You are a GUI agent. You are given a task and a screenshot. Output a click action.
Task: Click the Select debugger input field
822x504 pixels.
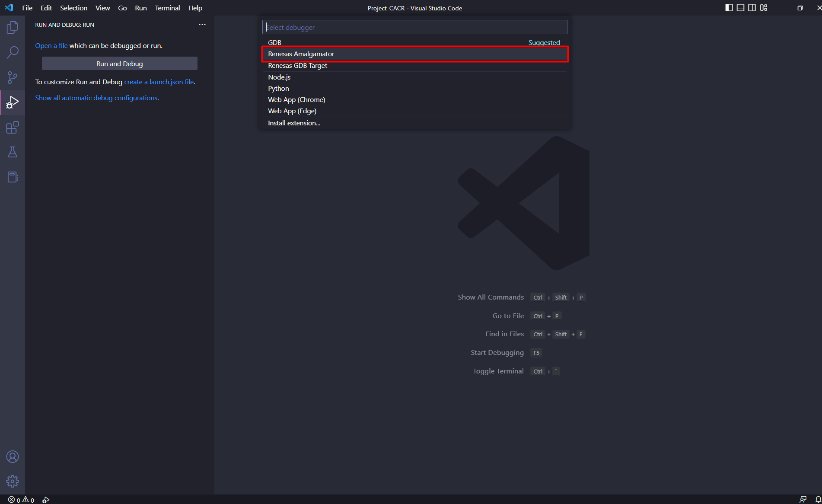[415, 27]
